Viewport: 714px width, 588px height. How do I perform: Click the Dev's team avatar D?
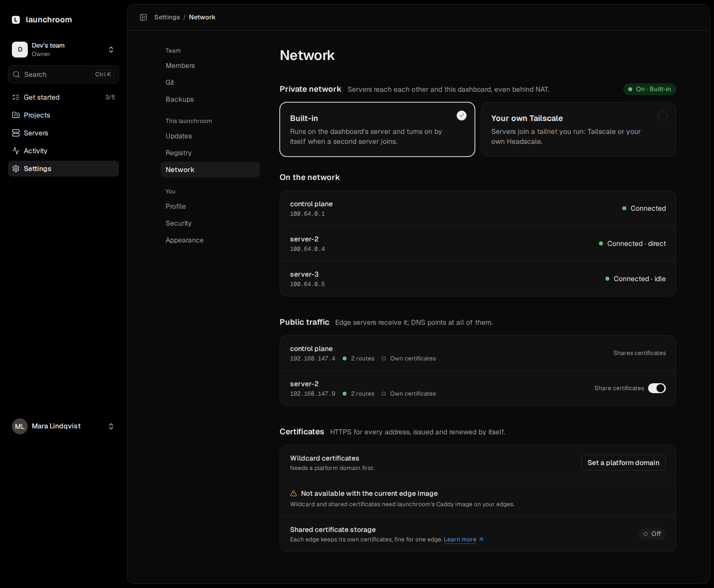pos(20,50)
